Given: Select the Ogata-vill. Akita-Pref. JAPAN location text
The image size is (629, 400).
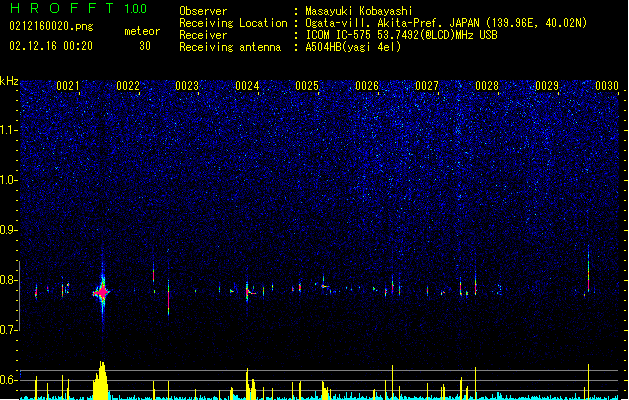Looking at the screenshot, I should 446,23.
